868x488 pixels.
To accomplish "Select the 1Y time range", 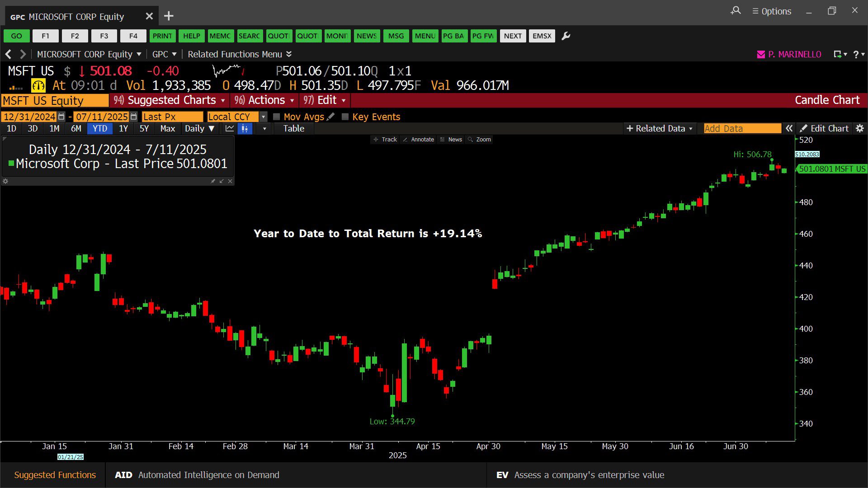I will click(123, 128).
